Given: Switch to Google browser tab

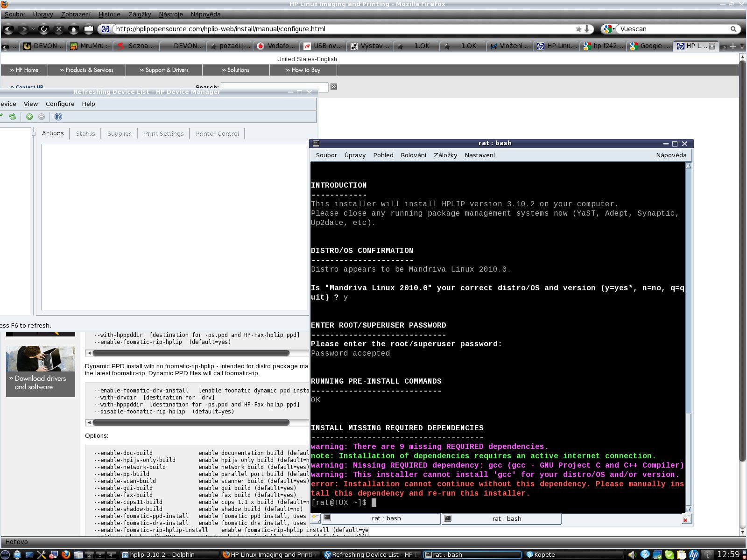Looking at the screenshot, I should (x=649, y=46).
